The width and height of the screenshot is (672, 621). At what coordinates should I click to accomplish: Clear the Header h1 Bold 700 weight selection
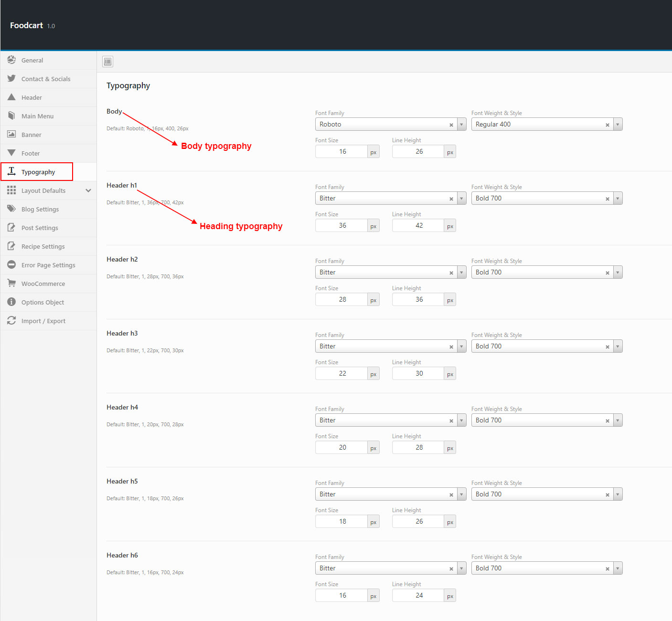tap(607, 199)
